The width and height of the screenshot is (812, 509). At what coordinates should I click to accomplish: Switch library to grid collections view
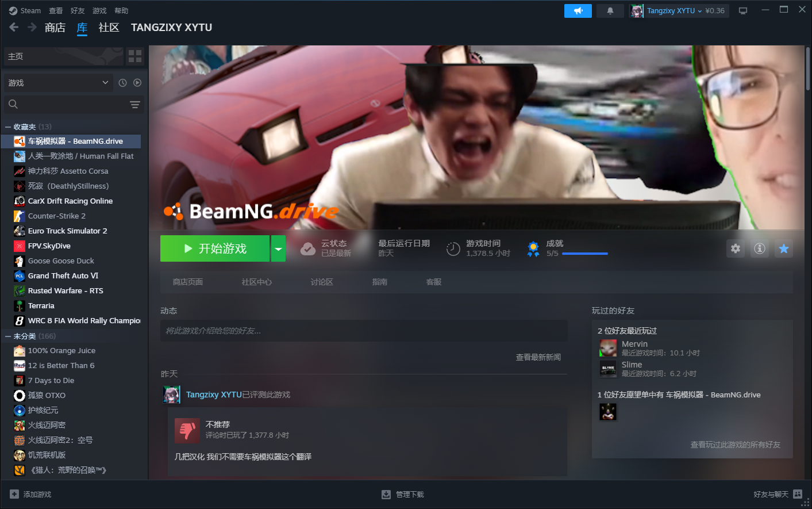pos(135,56)
